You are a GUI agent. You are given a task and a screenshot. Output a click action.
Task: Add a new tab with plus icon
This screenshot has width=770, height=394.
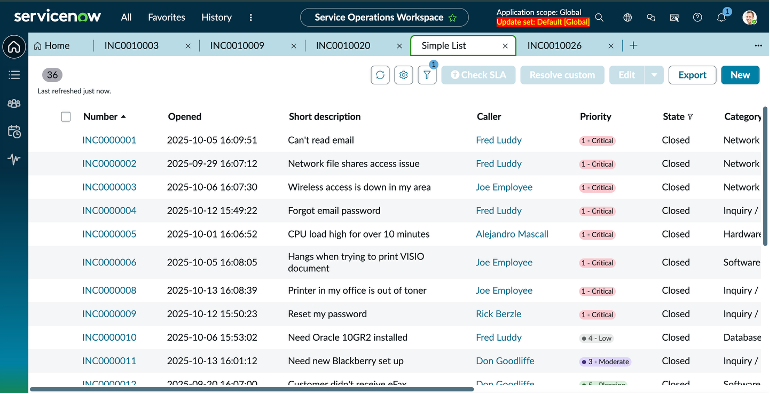coord(633,46)
